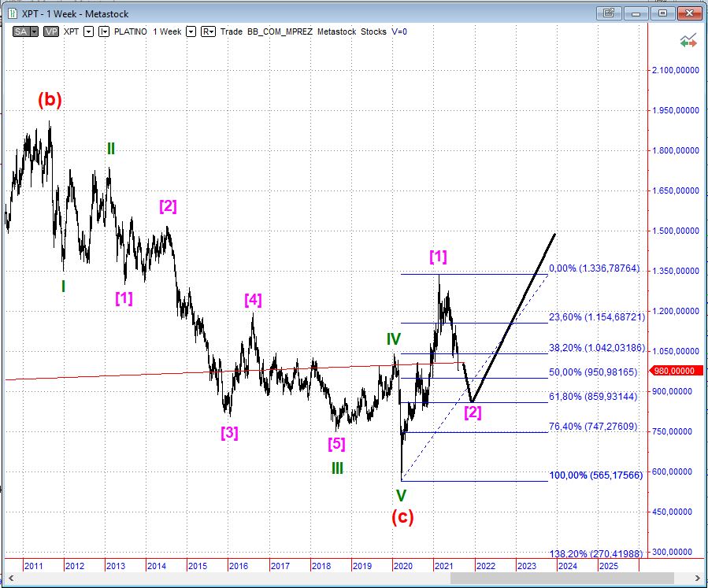The width and height of the screenshot is (708, 588).
Task: Open the 1 Week timeframe dropdown
Action: [191, 31]
